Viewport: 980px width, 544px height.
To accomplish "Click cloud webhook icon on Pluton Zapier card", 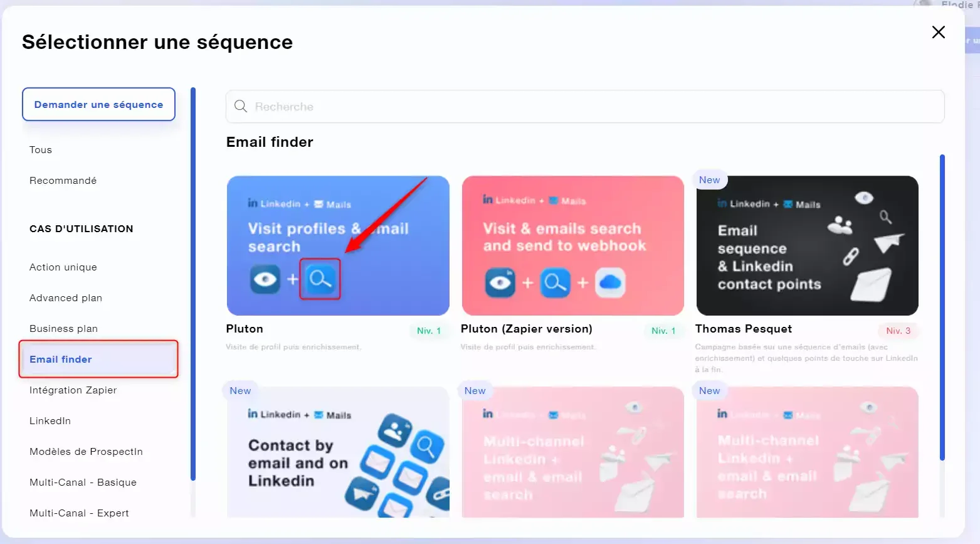I will coord(610,282).
